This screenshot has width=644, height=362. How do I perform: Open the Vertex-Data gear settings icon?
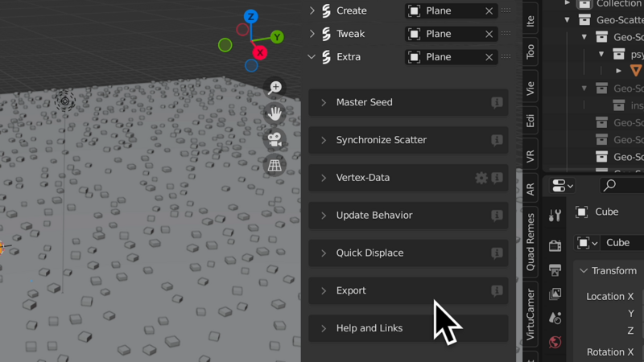pyautogui.click(x=481, y=178)
